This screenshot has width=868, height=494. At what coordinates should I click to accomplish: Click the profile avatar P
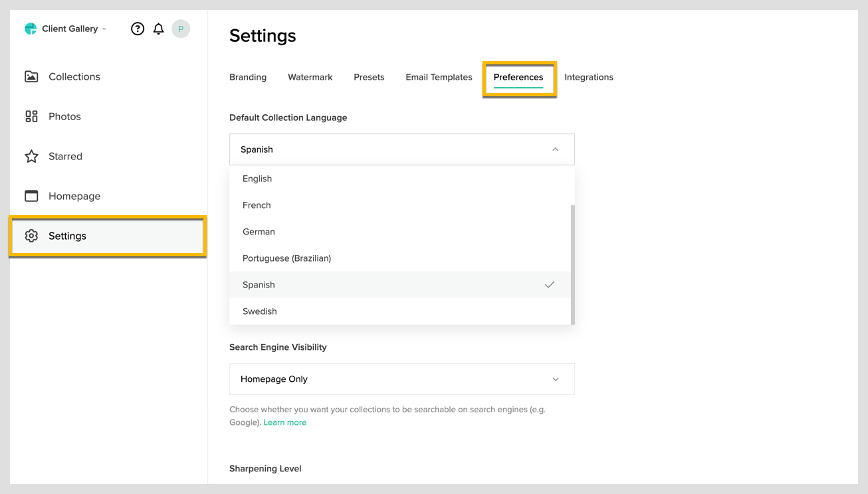point(181,29)
